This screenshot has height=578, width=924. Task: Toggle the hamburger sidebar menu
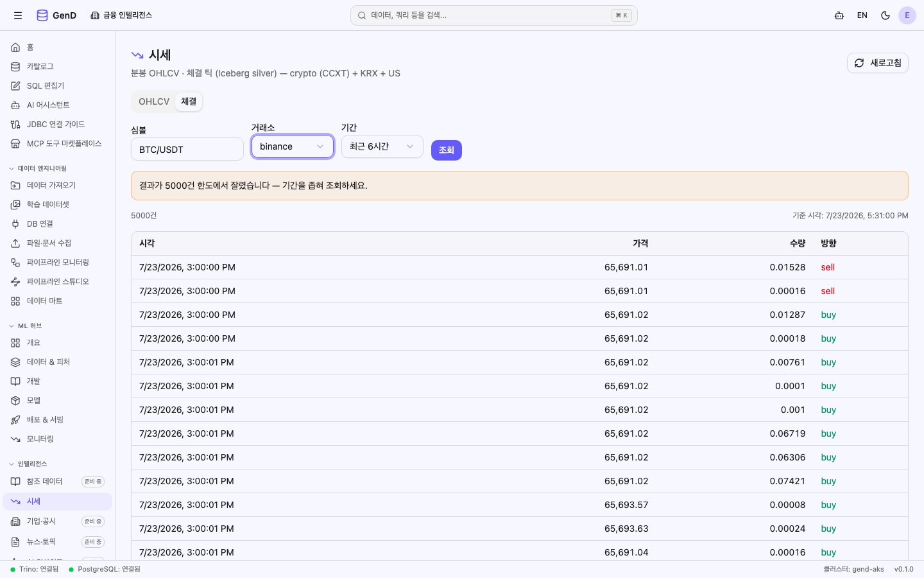18,15
